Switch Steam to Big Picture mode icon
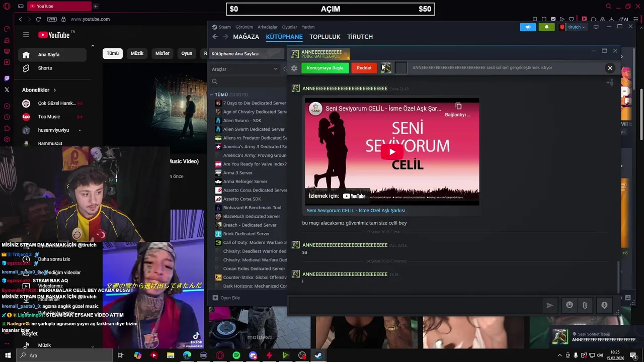Image resolution: width=644 pixels, height=362 pixels. tap(596, 27)
